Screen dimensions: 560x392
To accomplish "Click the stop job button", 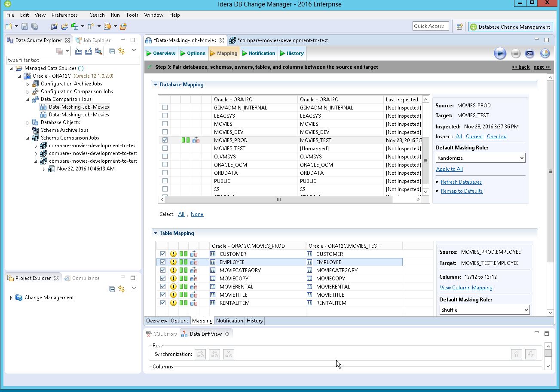I will [x=516, y=54].
